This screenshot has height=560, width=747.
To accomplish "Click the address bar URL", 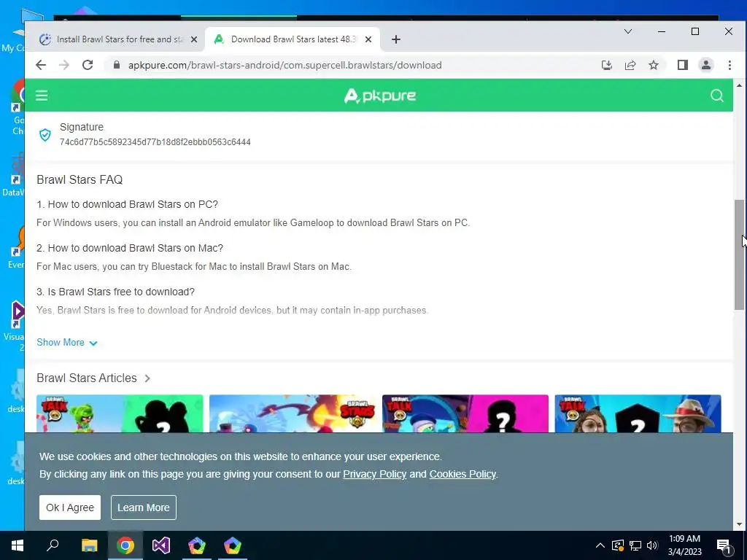I will tap(285, 65).
